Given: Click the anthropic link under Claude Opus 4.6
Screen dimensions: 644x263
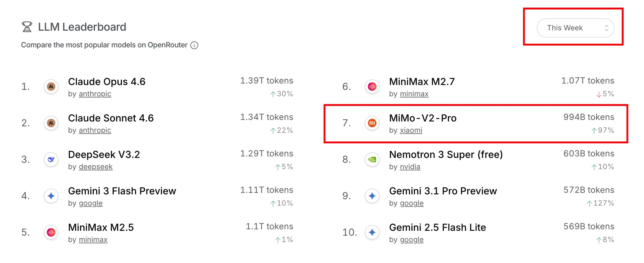Looking at the screenshot, I should pyautogui.click(x=95, y=94).
